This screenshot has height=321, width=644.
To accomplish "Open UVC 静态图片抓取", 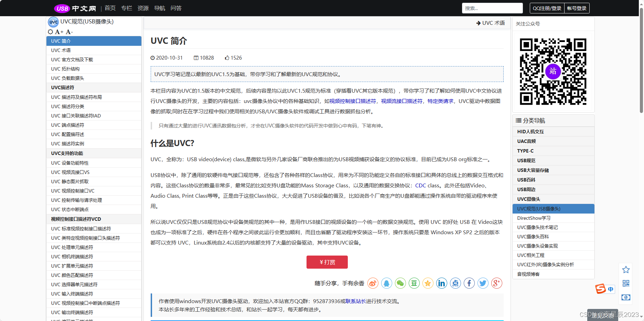I will 94,182.
